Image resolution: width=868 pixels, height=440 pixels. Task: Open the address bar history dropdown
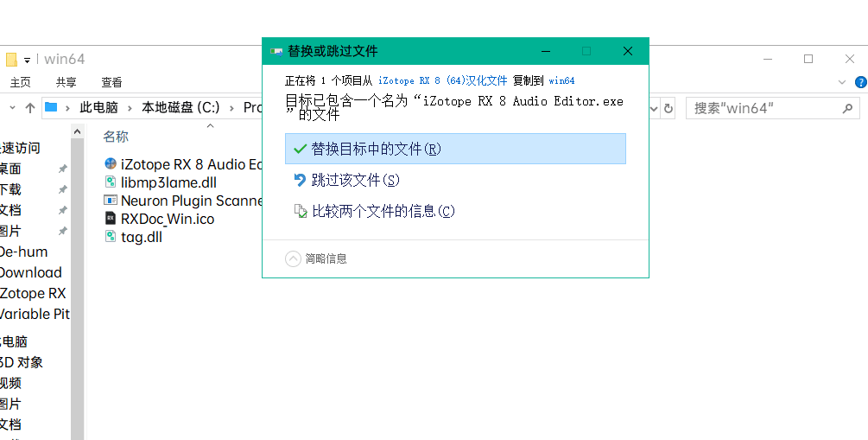[x=654, y=108]
